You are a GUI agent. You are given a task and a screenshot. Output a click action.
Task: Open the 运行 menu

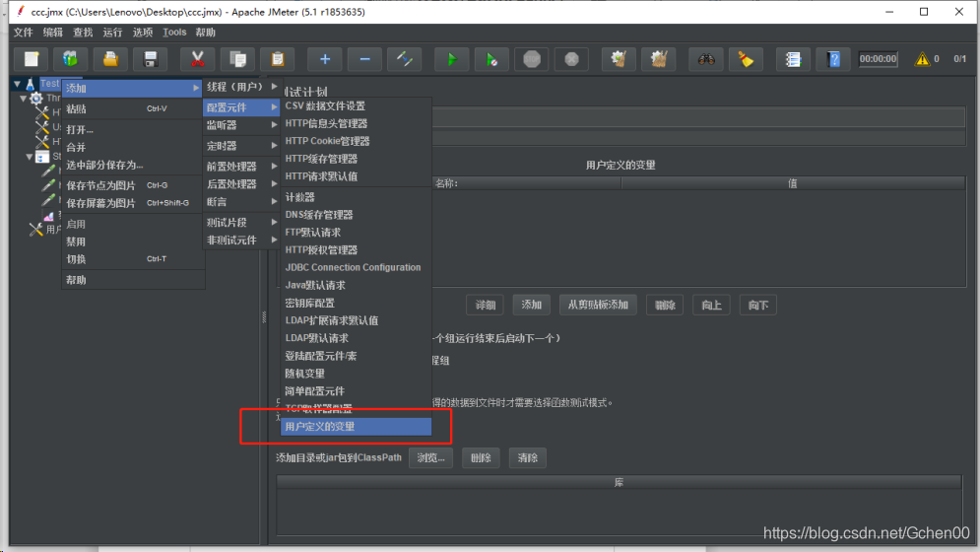point(112,32)
